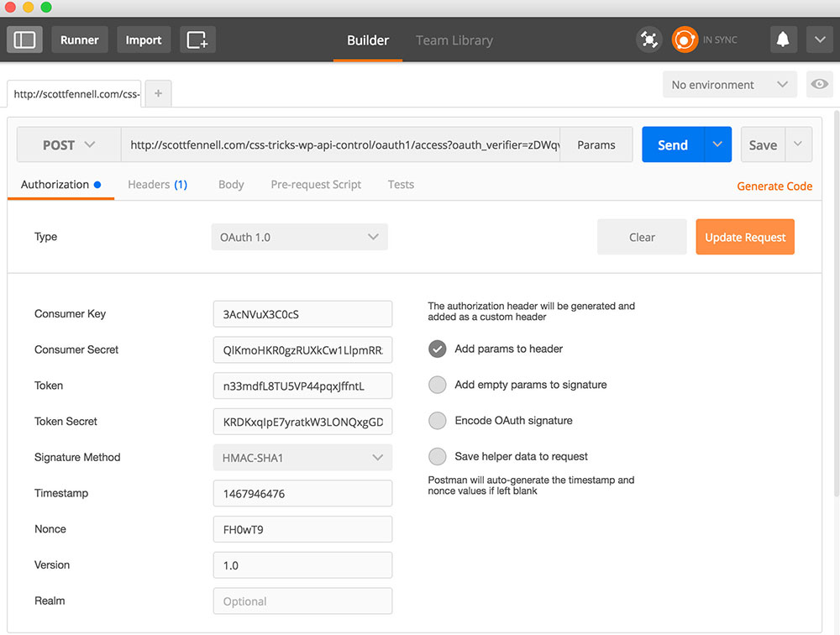Enable Add empty params to signature
The height and width of the screenshot is (635, 840).
click(437, 385)
